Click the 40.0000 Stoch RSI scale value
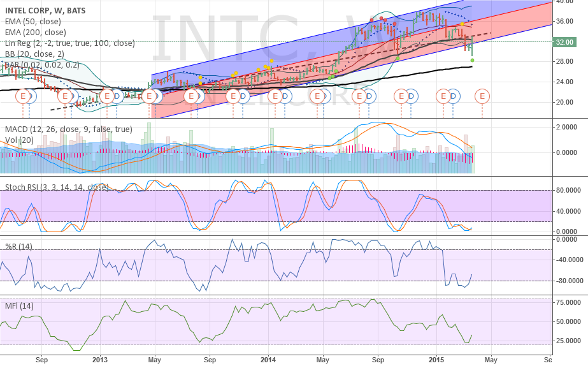This screenshot has height=368, width=588. pos(568,211)
